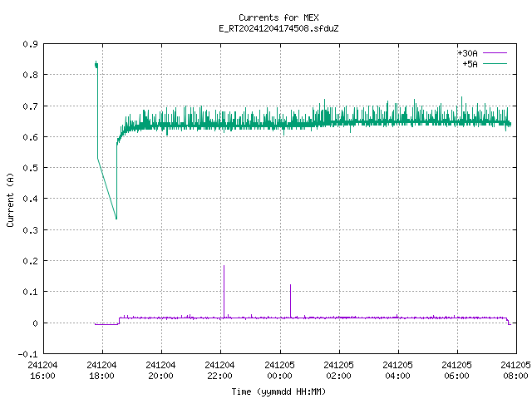Click the 0.3 y-axis tick label
The width and height of the screenshot is (532, 399).
coord(30,230)
